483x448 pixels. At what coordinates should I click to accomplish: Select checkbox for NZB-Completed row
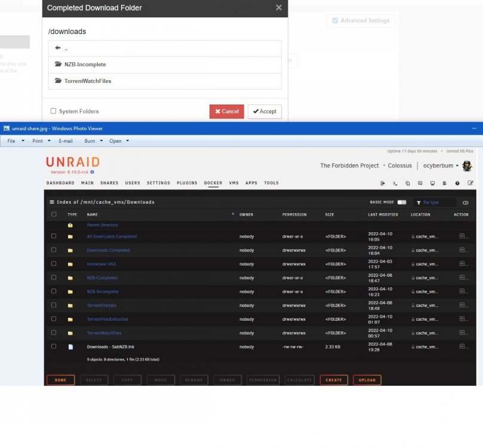click(x=54, y=277)
